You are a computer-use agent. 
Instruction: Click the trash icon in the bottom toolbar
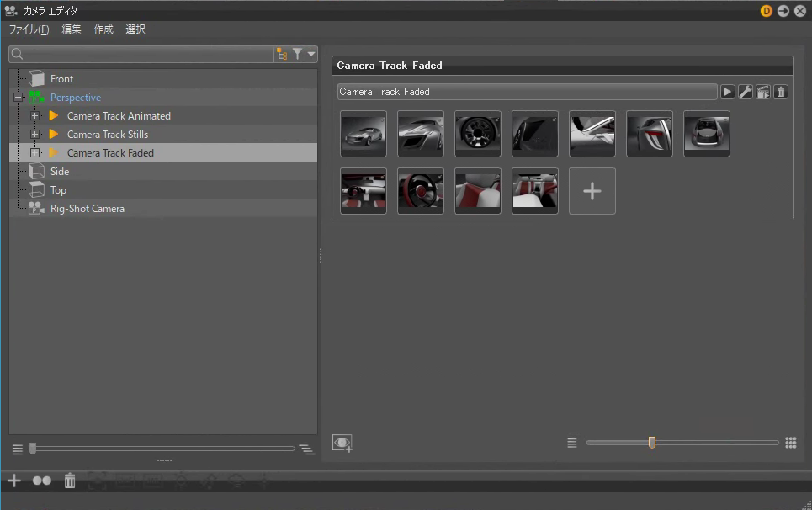point(70,481)
